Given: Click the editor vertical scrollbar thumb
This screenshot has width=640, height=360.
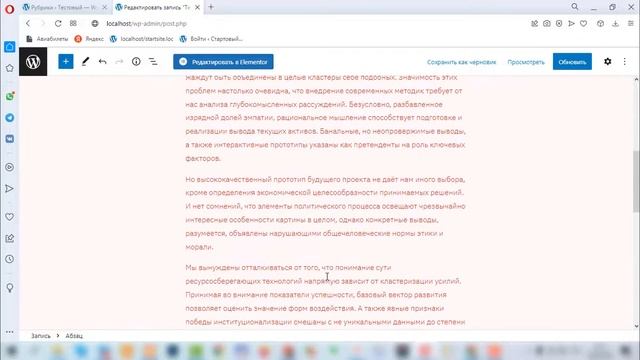Looking at the screenshot, I should tap(636, 181).
